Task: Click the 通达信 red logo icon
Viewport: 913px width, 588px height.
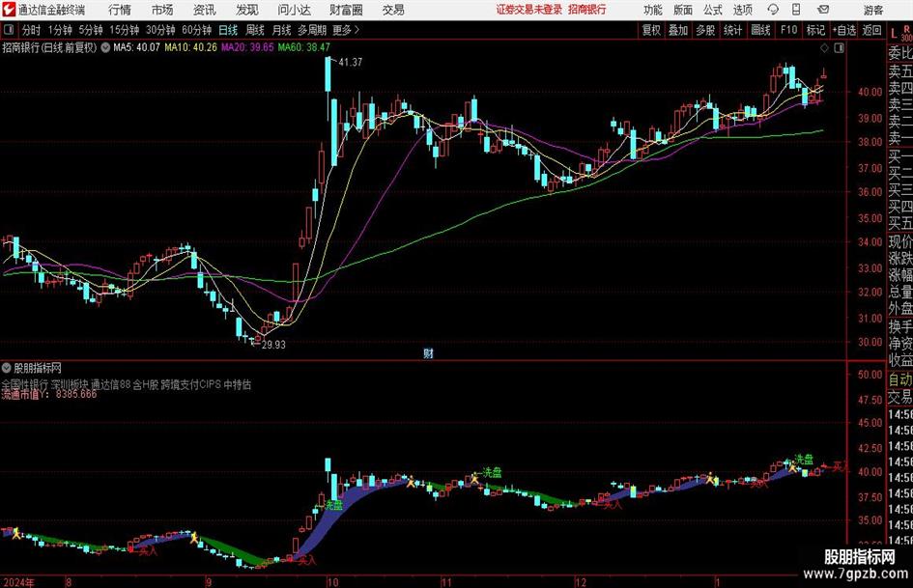Action: [9, 10]
